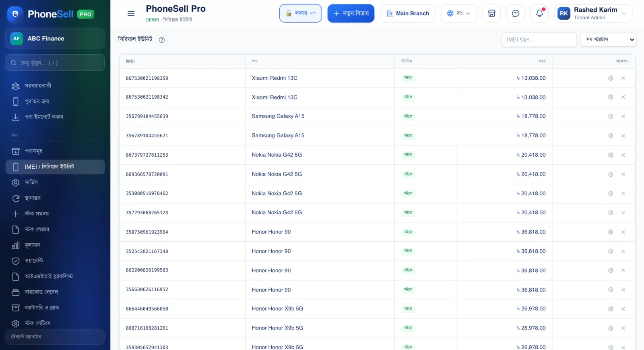Click the gear icon for IMEI 350750961923964

tap(611, 232)
